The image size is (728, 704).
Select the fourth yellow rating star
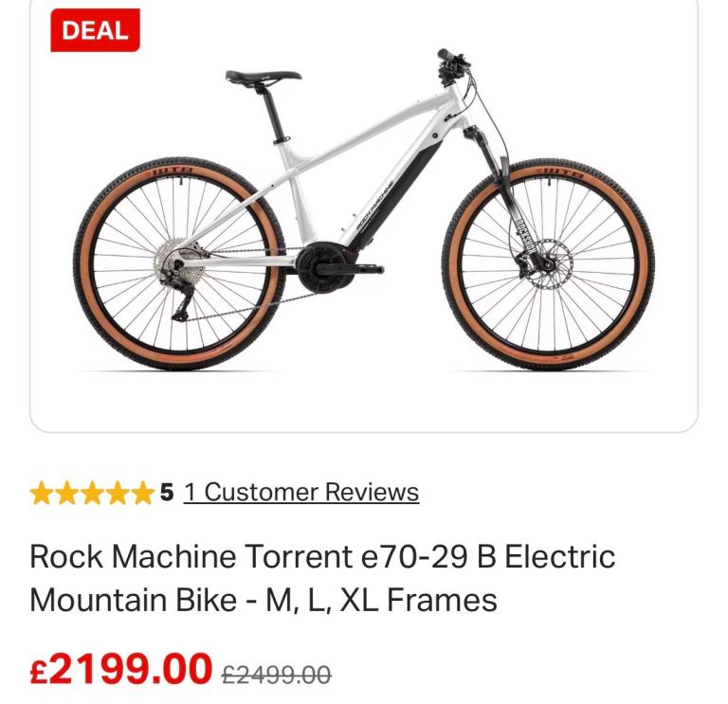pyautogui.click(x=117, y=493)
